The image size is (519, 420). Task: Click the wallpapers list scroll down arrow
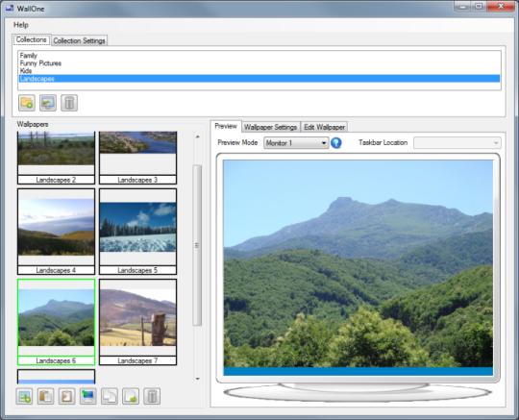(x=198, y=379)
